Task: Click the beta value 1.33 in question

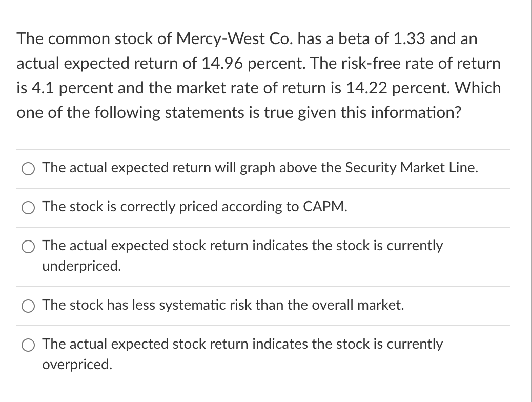Action: coord(409,38)
